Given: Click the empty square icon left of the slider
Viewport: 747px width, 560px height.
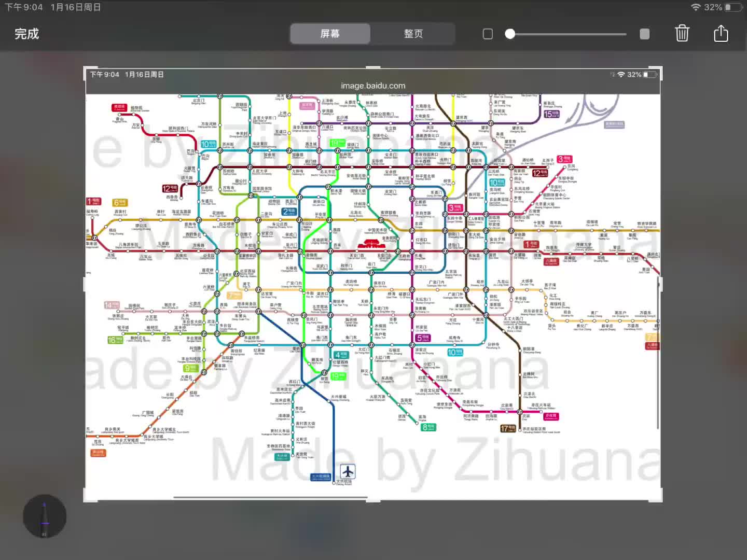Looking at the screenshot, I should 488,34.
